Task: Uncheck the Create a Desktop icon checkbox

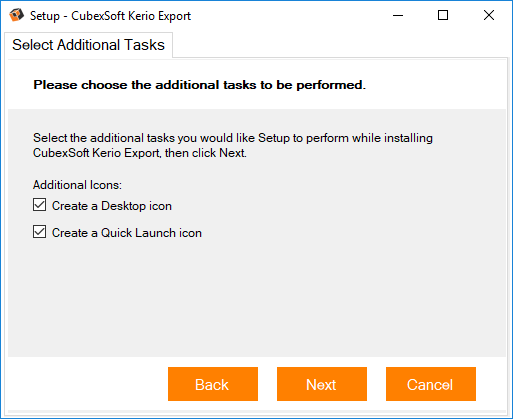Action: click(x=39, y=205)
